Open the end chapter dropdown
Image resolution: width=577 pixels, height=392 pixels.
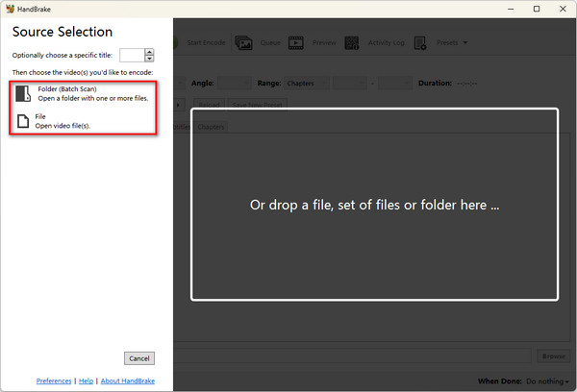pos(395,84)
